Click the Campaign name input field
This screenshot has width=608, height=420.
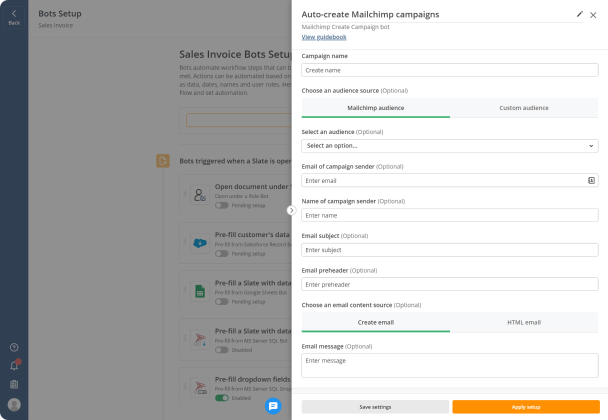pos(450,70)
